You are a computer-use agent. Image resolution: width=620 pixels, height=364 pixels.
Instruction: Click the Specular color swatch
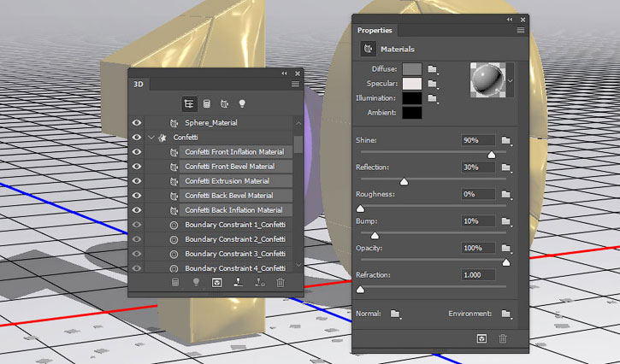(x=412, y=84)
